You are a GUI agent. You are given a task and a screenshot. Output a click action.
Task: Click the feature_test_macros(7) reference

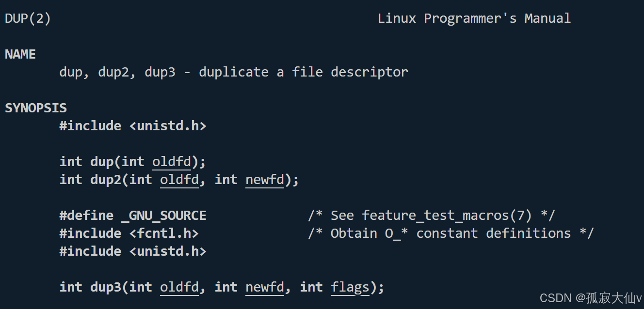pos(446,216)
